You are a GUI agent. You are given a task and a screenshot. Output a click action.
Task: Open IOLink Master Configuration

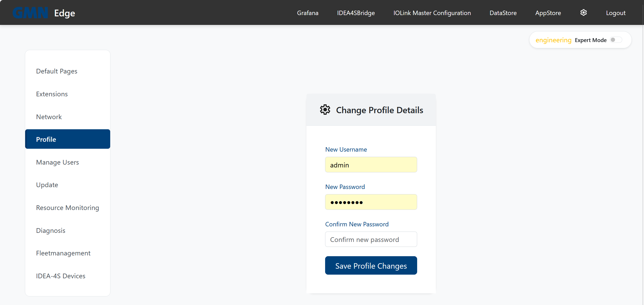(432, 13)
